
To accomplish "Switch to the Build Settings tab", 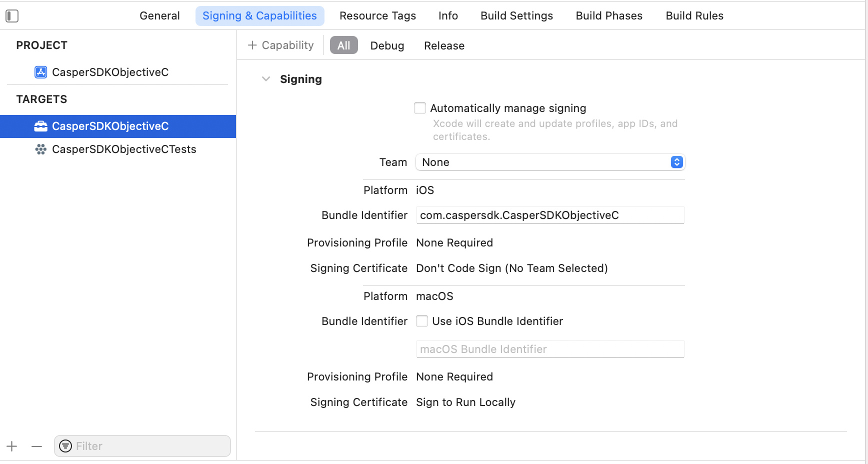I will click(x=516, y=15).
